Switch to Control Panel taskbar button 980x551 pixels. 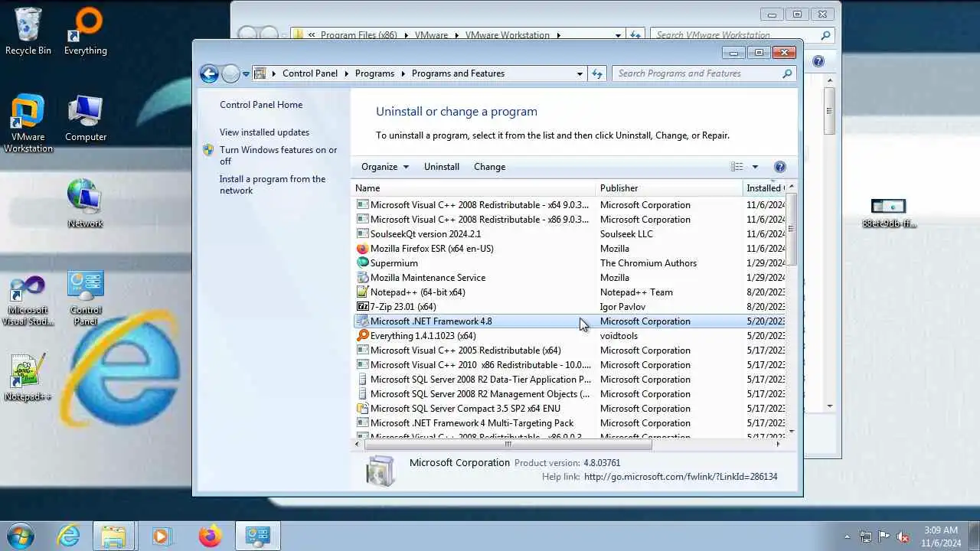point(257,536)
